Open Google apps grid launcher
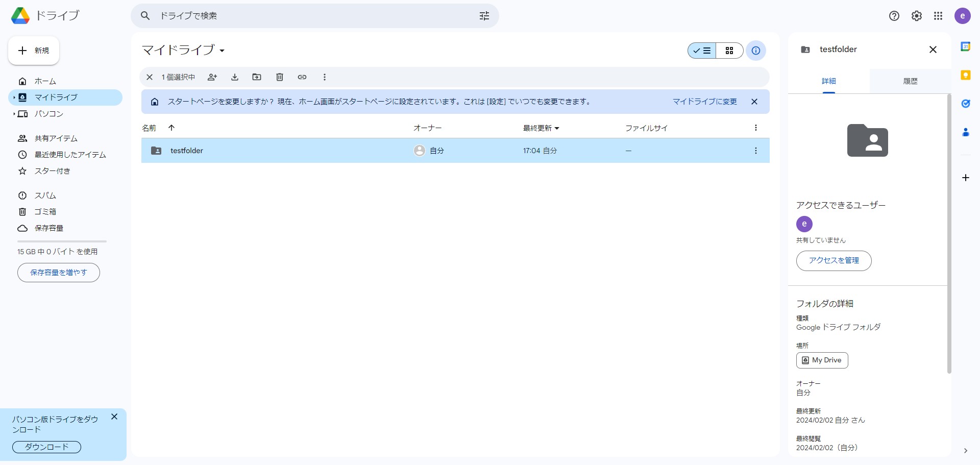The width and height of the screenshot is (980, 465). point(938,16)
